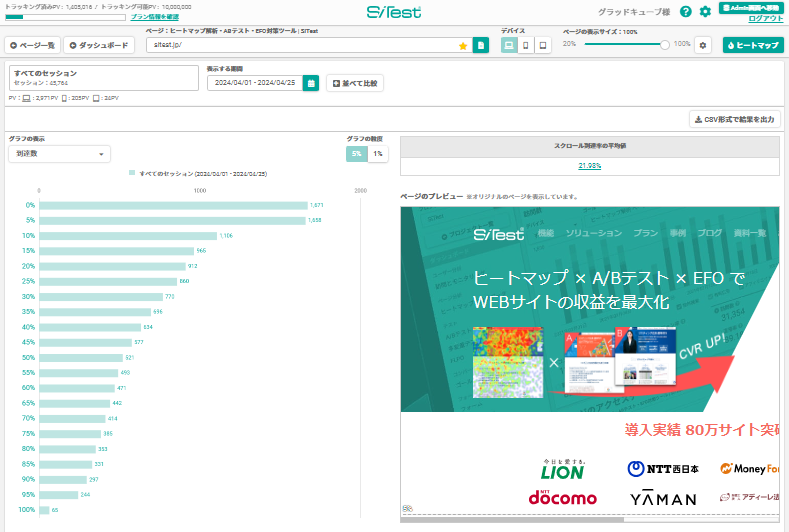This screenshot has height=532, width=789.
Task: Select smartphone device view
Action: click(526, 45)
